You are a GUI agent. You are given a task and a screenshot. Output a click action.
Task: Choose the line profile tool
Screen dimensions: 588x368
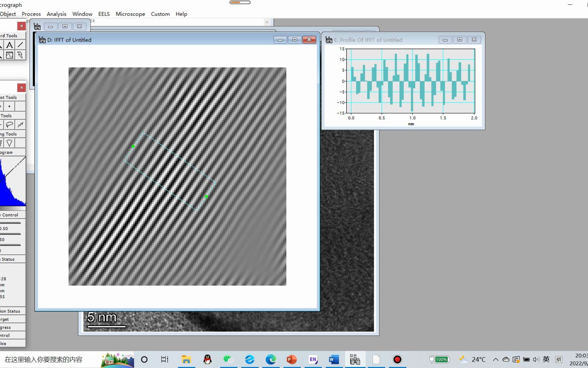10,55
